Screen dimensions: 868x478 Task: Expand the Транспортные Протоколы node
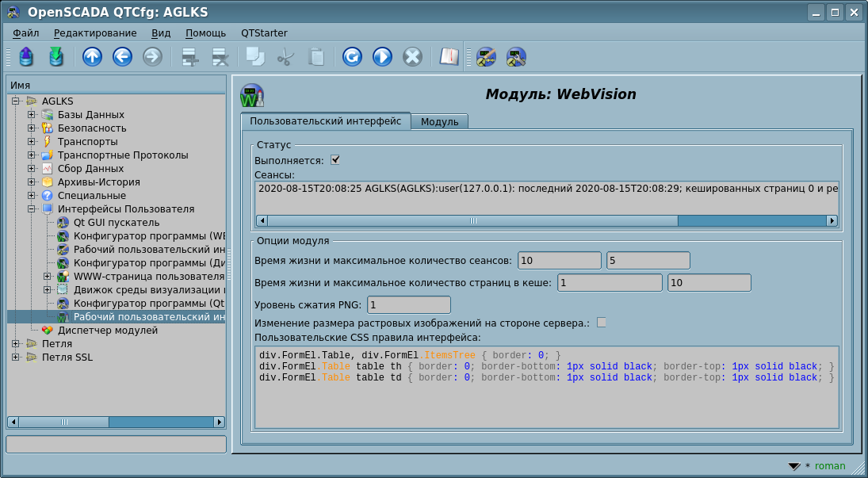coord(32,155)
